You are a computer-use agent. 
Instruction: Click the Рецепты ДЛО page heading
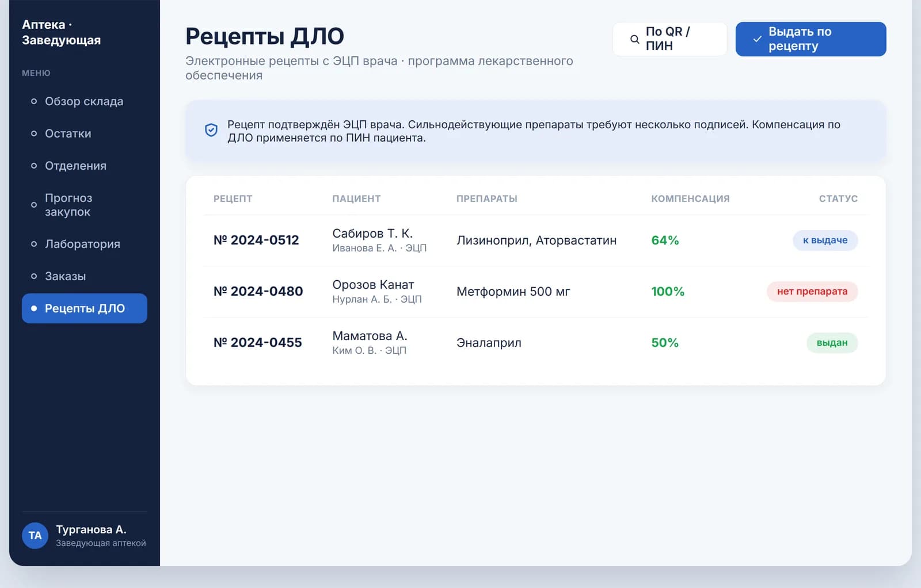265,36
